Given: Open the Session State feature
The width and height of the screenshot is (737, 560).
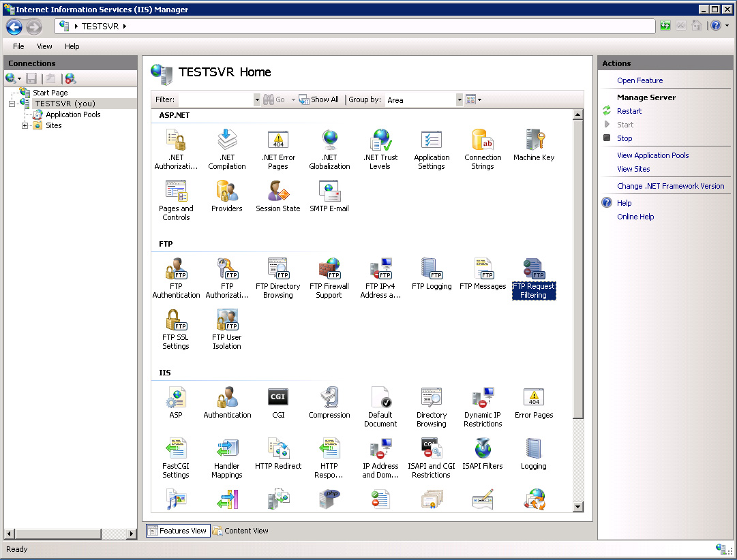Looking at the screenshot, I should coord(278,196).
